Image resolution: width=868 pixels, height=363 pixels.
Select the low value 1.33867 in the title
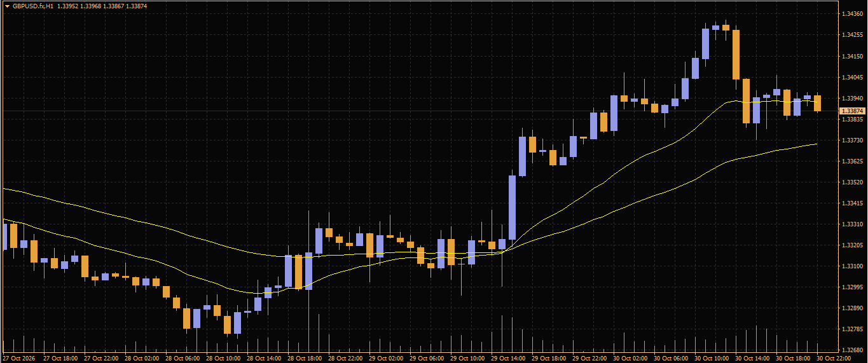114,6
